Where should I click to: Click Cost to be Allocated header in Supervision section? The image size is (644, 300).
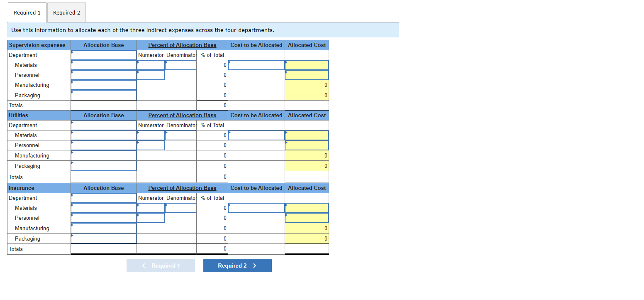tap(256, 45)
